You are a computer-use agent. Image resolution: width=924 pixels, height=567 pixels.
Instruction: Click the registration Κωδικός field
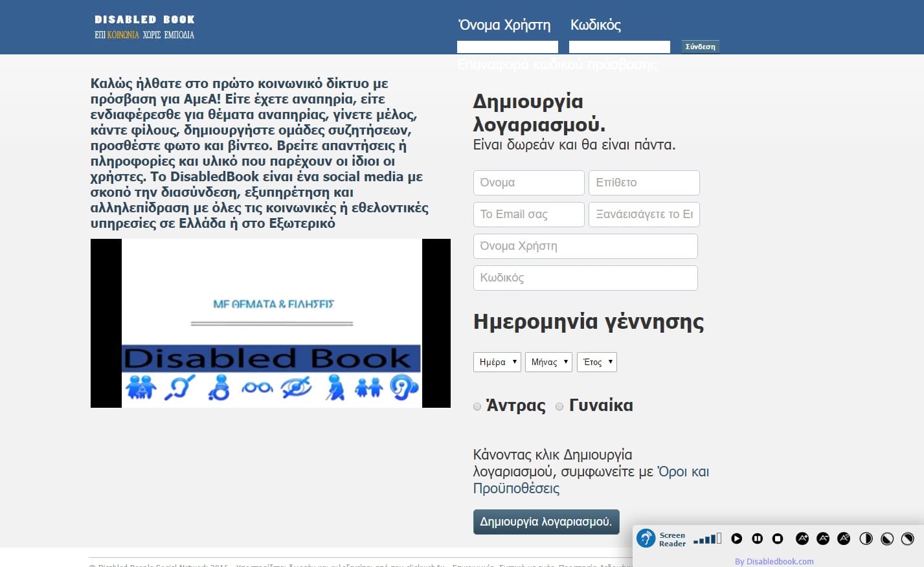[x=585, y=278]
